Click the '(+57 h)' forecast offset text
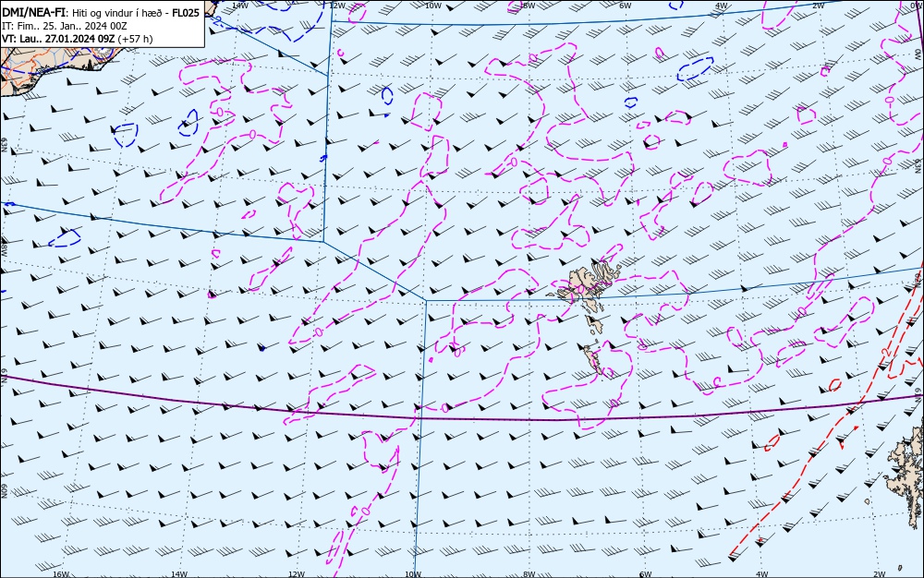This screenshot has height=578, width=924. coord(135,39)
